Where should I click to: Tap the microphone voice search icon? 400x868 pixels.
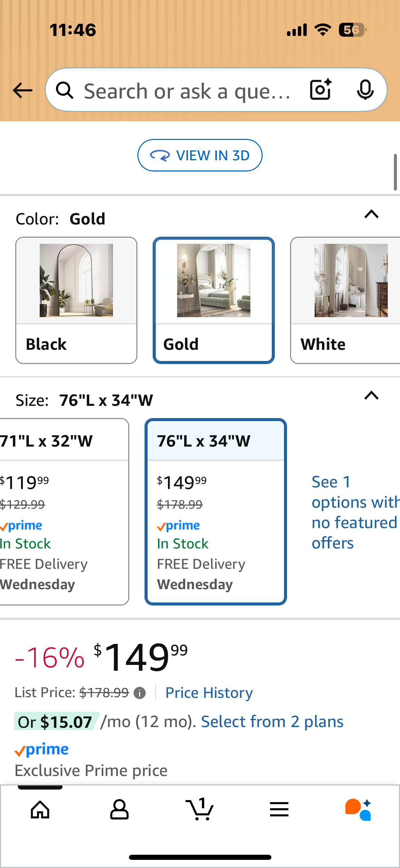tap(365, 90)
